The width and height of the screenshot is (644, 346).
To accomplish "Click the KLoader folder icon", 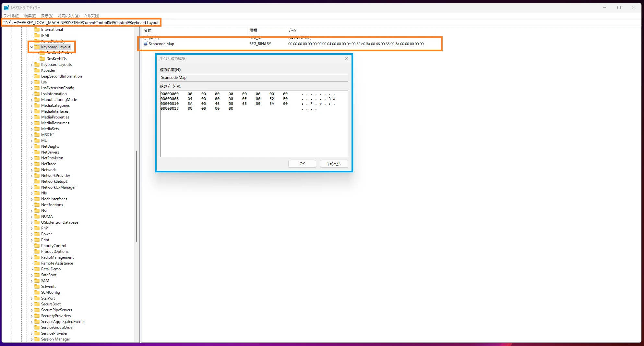I will [37, 70].
